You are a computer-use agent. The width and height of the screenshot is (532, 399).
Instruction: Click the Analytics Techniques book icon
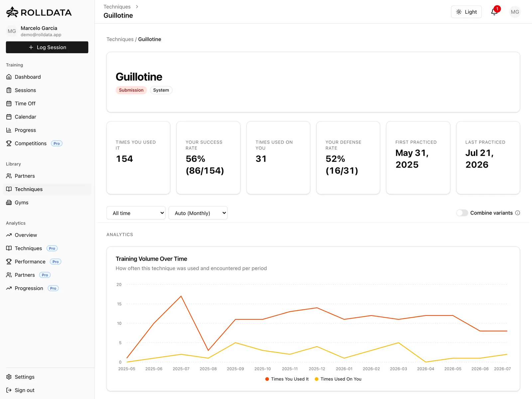[x=9, y=248]
